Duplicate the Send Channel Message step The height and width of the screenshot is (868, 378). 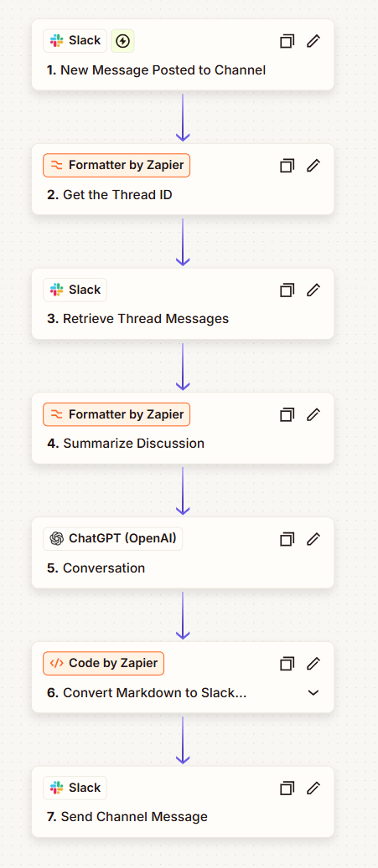click(x=287, y=788)
